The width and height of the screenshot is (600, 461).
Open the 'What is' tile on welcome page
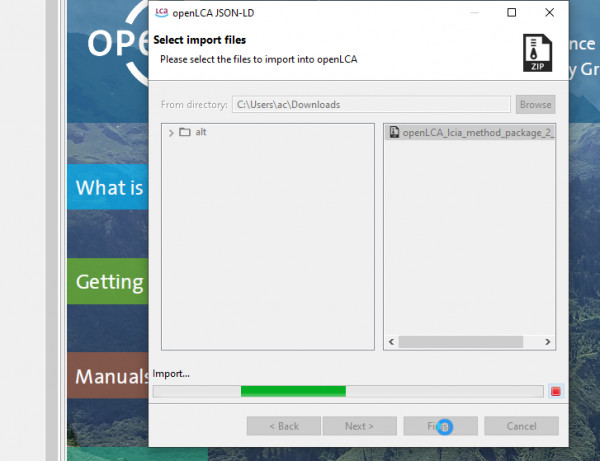click(x=108, y=187)
